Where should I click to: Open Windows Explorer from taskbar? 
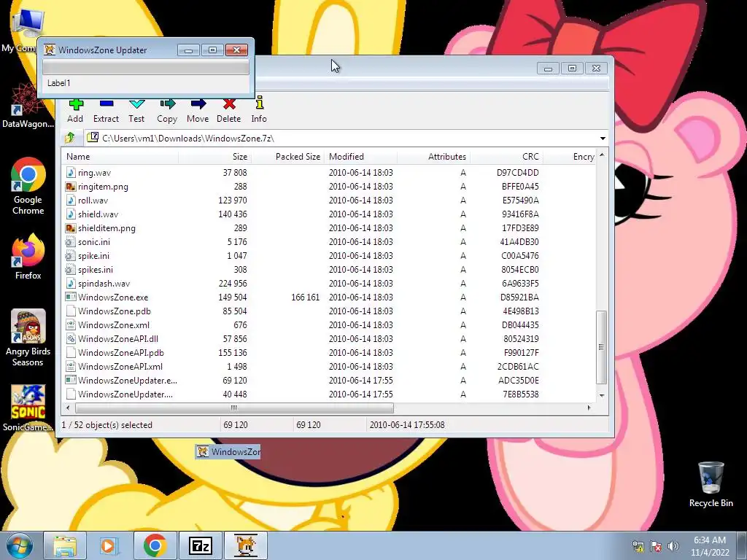[x=65, y=545]
